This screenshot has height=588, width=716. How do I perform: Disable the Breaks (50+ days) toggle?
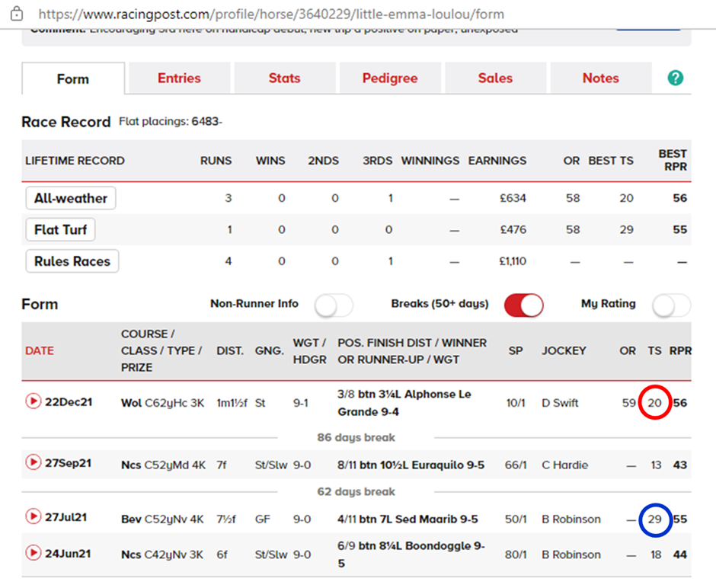point(523,303)
